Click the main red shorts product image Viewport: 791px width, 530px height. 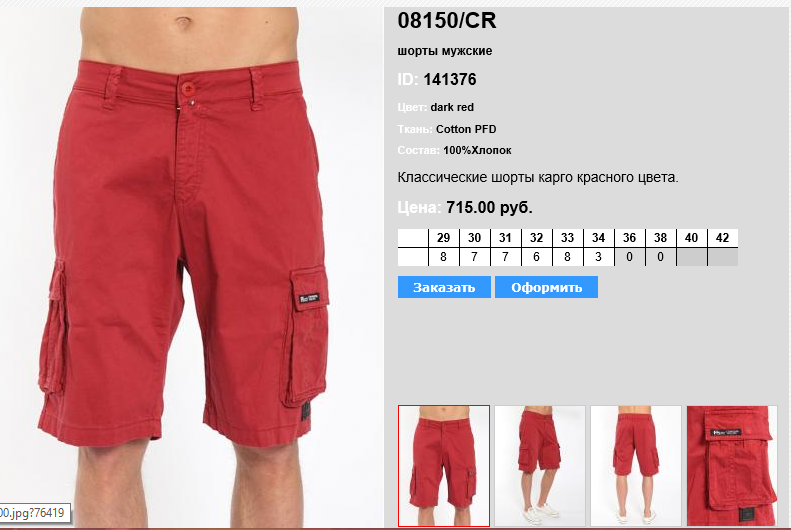click(x=191, y=267)
